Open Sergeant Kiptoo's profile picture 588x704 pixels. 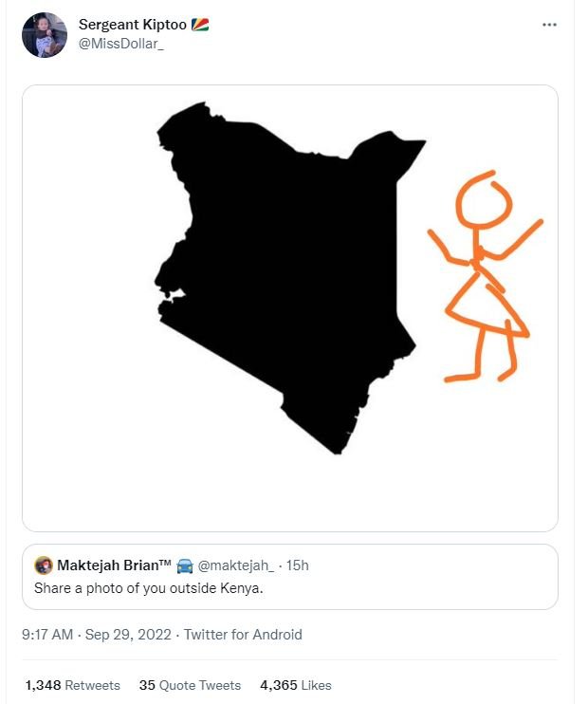point(45,35)
